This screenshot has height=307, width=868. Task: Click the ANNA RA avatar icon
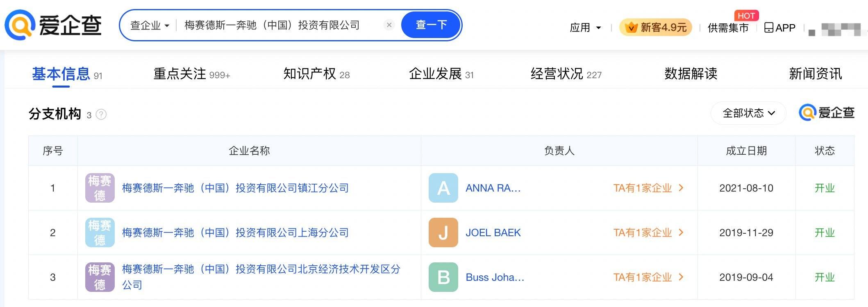[x=443, y=188]
